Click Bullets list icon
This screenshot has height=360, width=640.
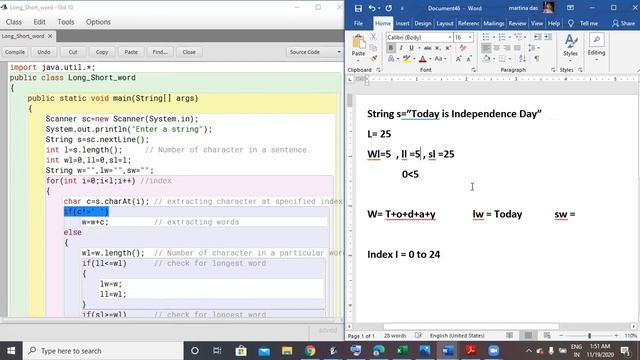[x=487, y=37]
